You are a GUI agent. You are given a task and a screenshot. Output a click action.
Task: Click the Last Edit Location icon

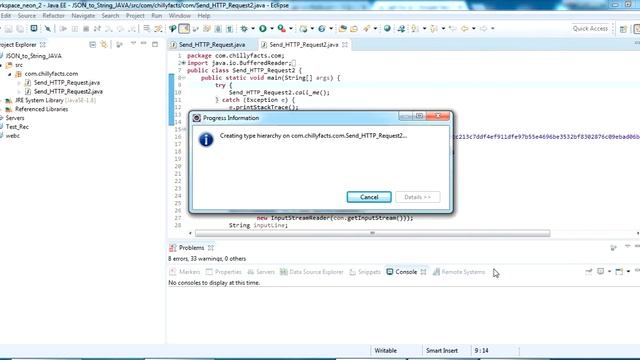pyautogui.click(x=453, y=29)
